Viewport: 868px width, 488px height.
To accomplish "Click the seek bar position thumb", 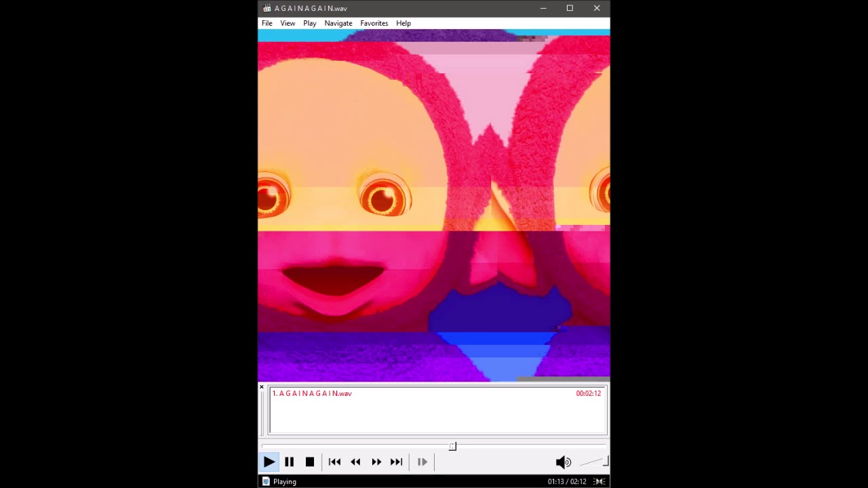I will [452, 446].
